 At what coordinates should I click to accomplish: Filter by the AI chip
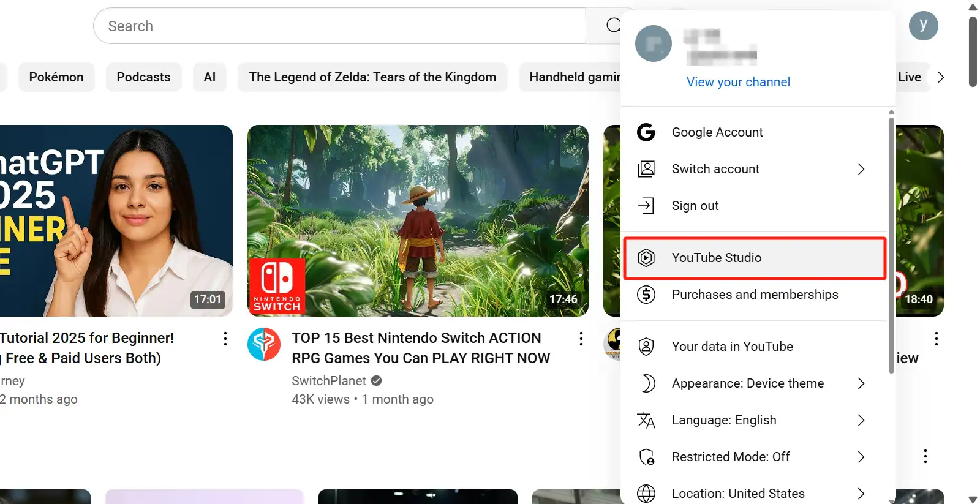coord(209,77)
